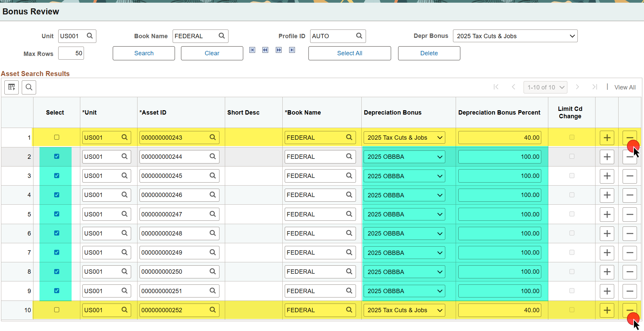Open grid personalize table icon
The height and width of the screenshot is (331, 644).
11,87
